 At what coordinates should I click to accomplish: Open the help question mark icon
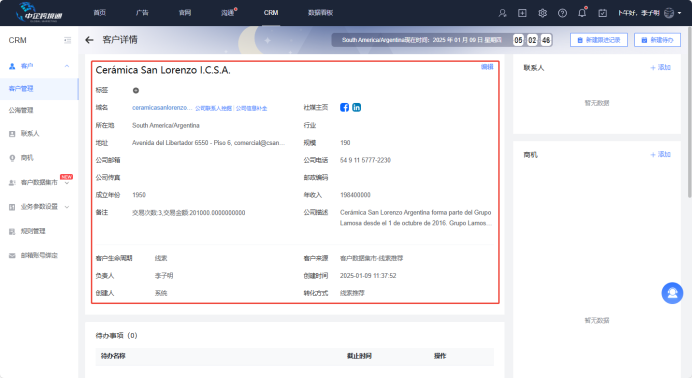pyautogui.click(x=562, y=13)
